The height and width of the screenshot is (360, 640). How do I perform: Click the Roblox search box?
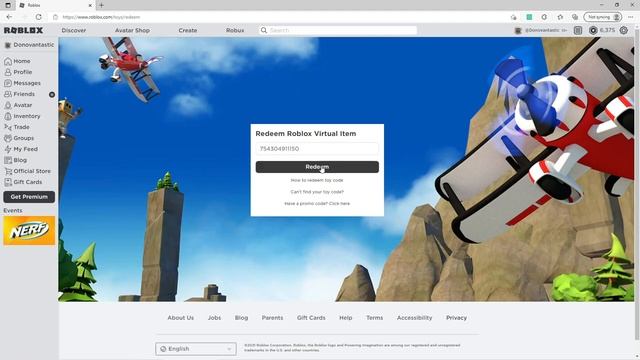point(338,30)
